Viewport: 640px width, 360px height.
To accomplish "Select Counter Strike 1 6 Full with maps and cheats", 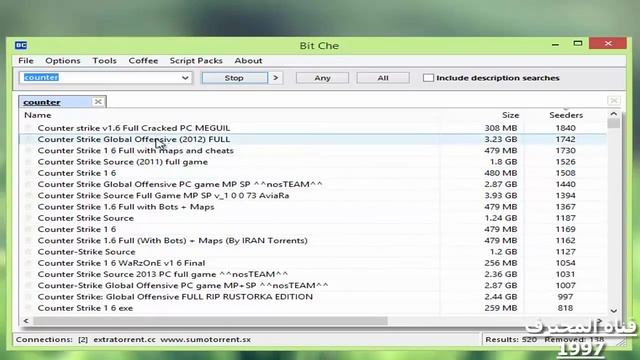I will (313, 151).
